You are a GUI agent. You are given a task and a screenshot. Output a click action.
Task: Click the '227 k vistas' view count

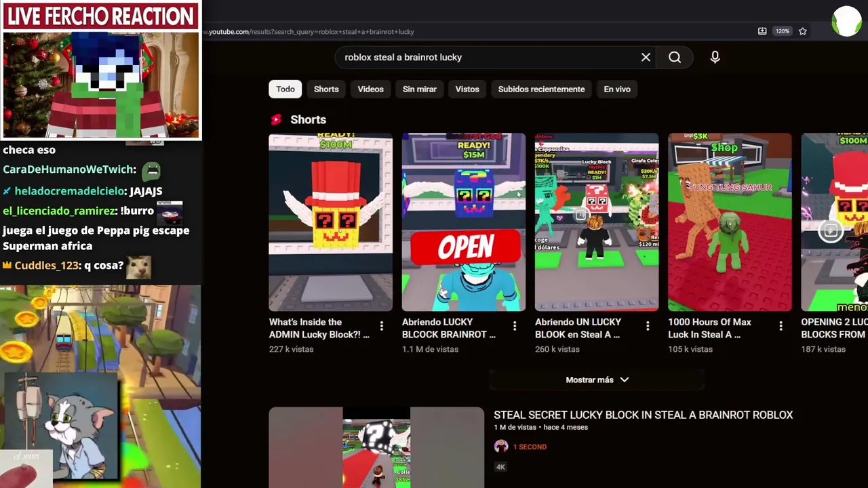tap(292, 349)
